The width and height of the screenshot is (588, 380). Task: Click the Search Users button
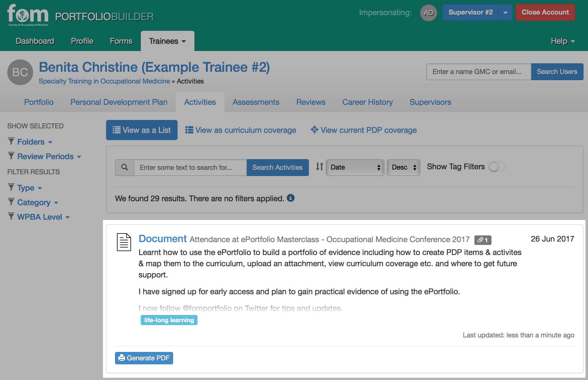click(x=557, y=72)
